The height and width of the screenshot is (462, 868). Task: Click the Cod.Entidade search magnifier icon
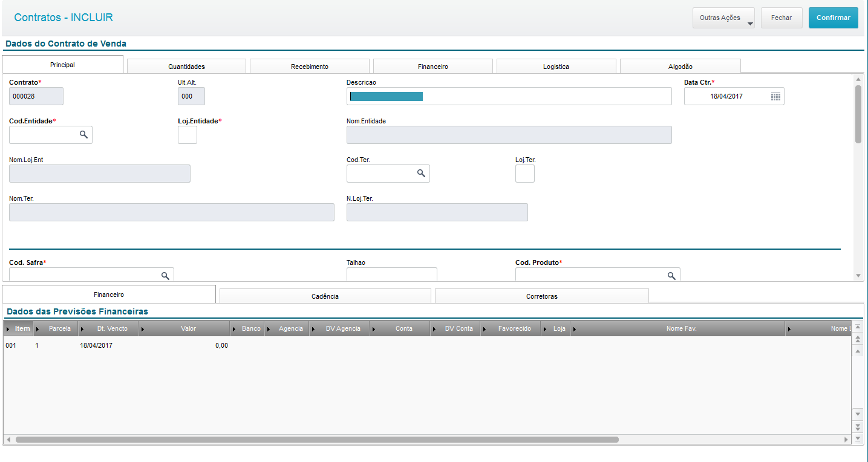83,135
